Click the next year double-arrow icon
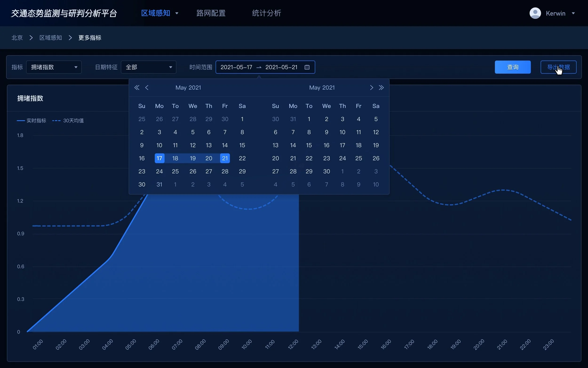This screenshot has width=588, height=368. click(381, 88)
